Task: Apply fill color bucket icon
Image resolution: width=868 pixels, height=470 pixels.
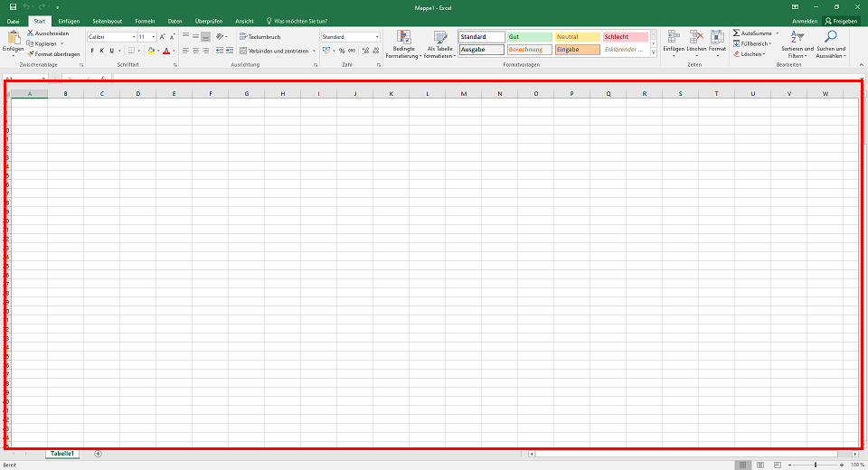Action: pos(151,51)
